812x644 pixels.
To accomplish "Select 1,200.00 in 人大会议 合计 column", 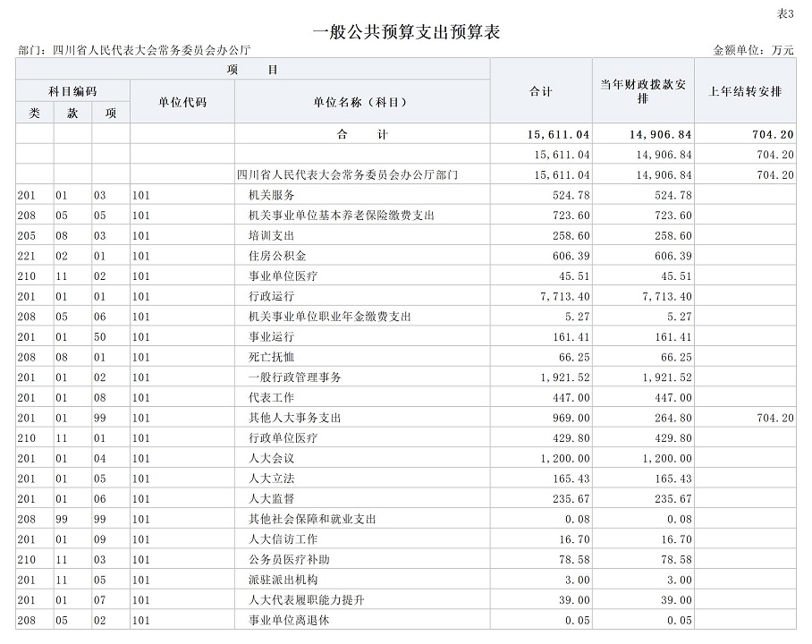I will 565,458.
